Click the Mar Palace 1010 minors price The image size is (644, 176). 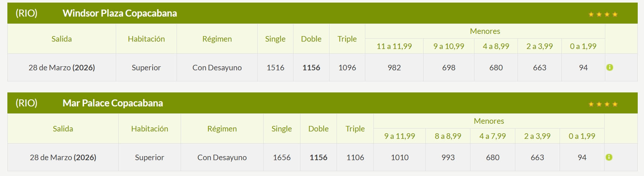tap(400, 158)
